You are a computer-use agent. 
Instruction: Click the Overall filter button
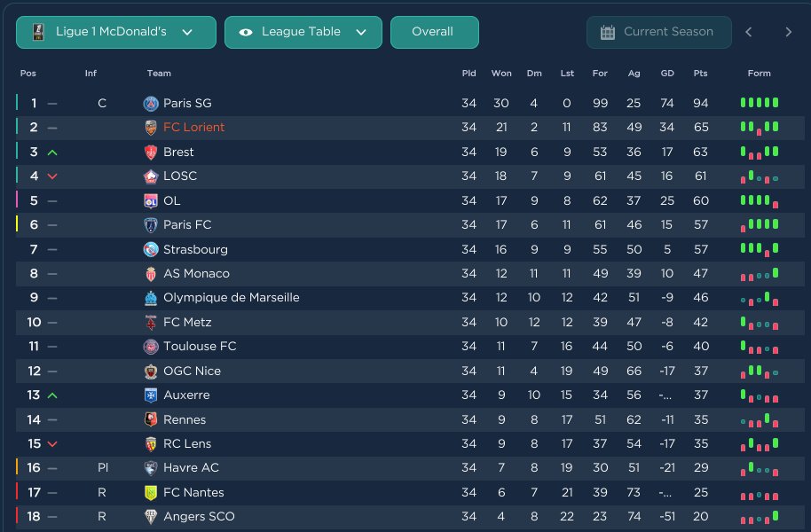tap(434, 32)
